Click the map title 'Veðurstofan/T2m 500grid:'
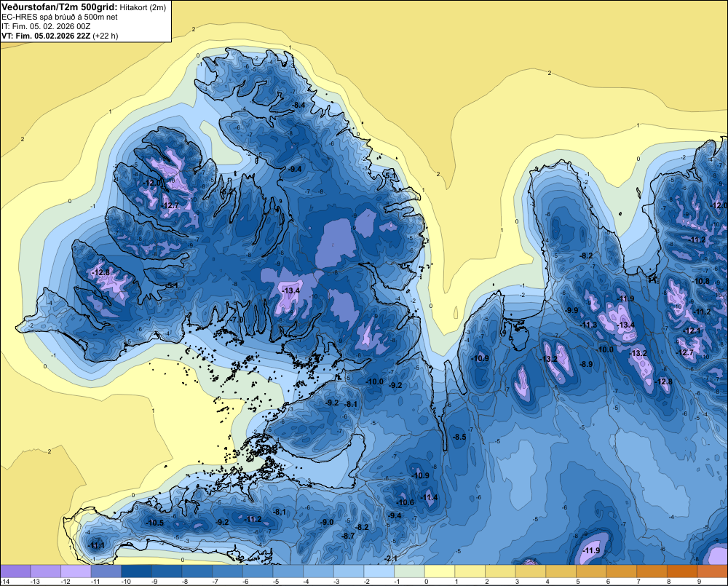728x586 pixels. 60,7
